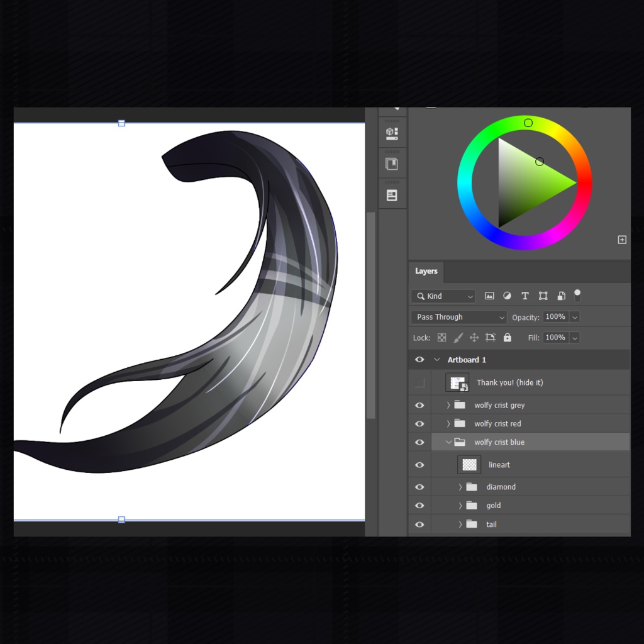Screen dimensions: 644x644
Task: Toggle visibility of the lineart layer
Action: point(419,465)
